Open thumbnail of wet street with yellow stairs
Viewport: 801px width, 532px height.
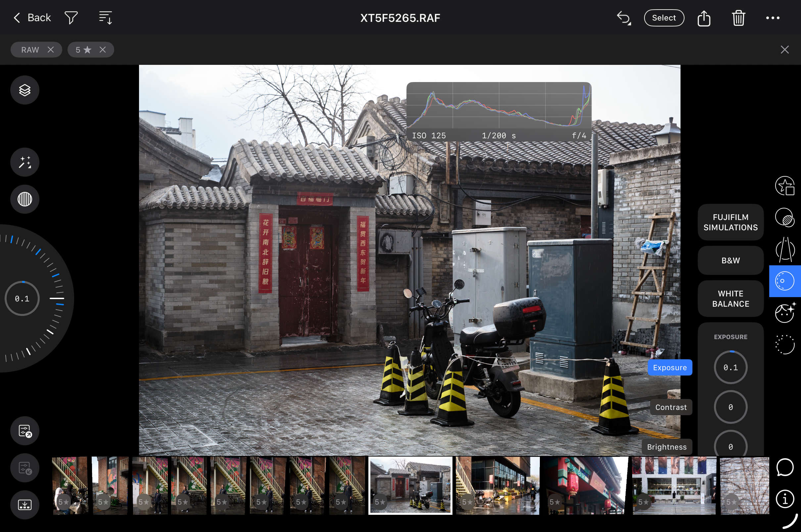pyautogui.click(x=497, y=486)
